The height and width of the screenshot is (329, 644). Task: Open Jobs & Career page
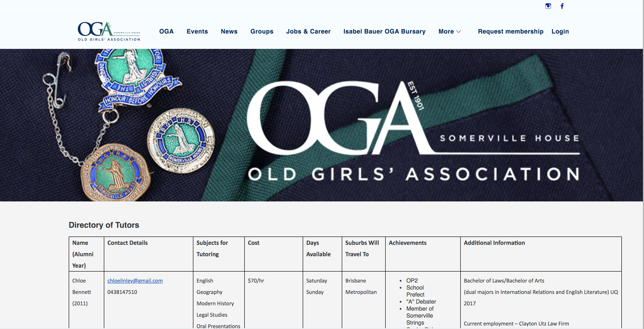tap(308, 31)
